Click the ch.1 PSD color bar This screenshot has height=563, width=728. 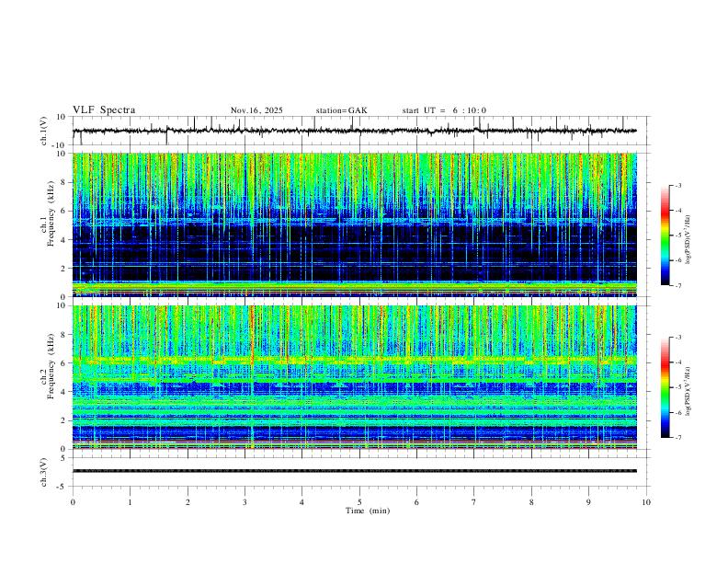coord(665,236)
